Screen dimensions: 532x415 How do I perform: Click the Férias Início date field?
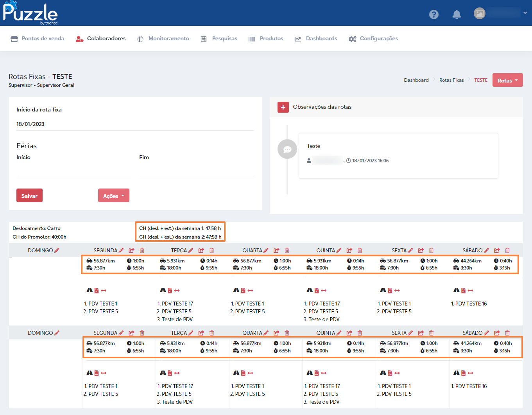[x=73, y=171]
